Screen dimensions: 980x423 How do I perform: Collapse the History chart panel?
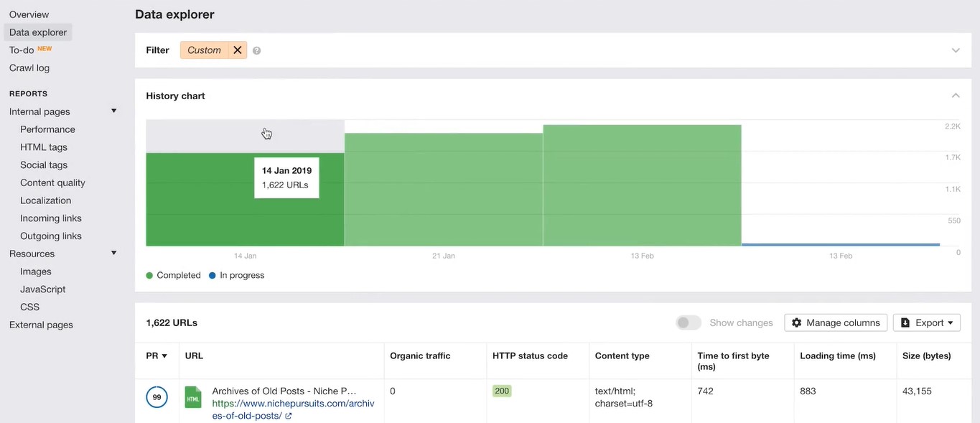(956, 96)
